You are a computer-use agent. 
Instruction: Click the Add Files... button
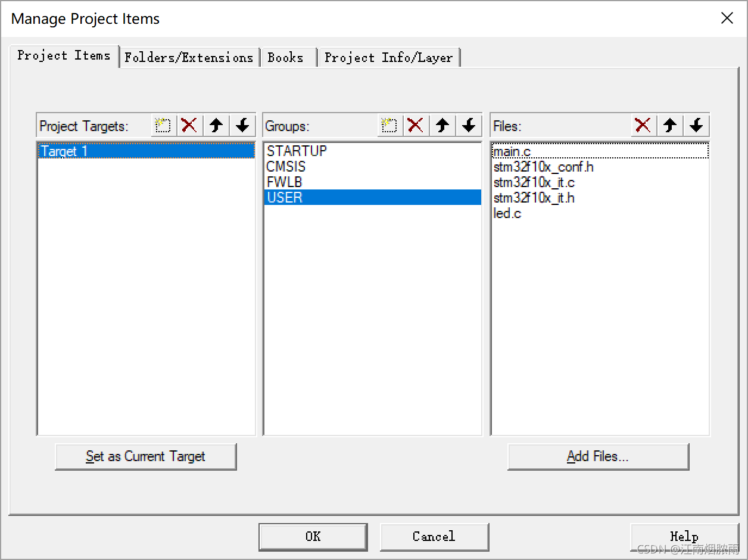click(598, 456)
